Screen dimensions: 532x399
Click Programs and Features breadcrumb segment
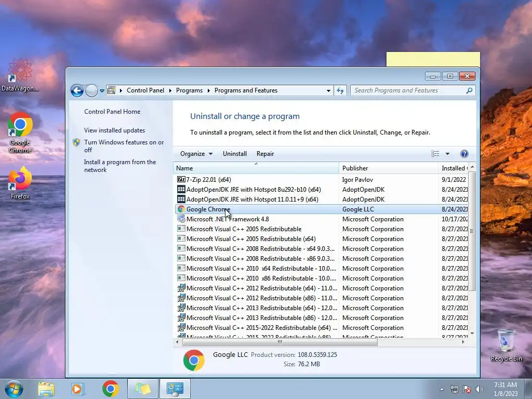[x=246, y=90]
